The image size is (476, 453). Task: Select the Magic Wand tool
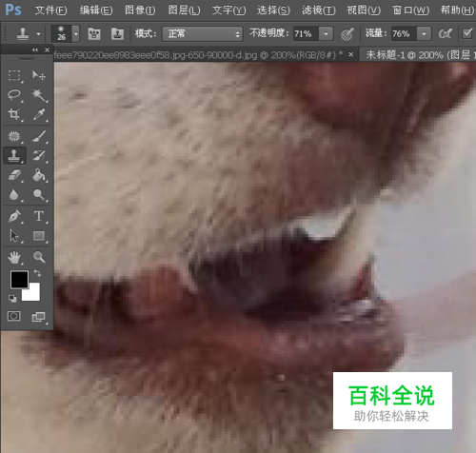(x=39, y=94)
